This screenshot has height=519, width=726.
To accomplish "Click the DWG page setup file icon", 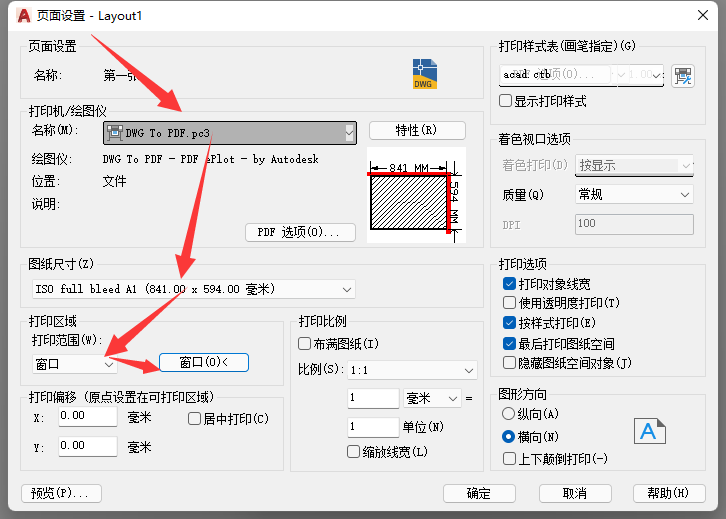I will pos(425,74).
